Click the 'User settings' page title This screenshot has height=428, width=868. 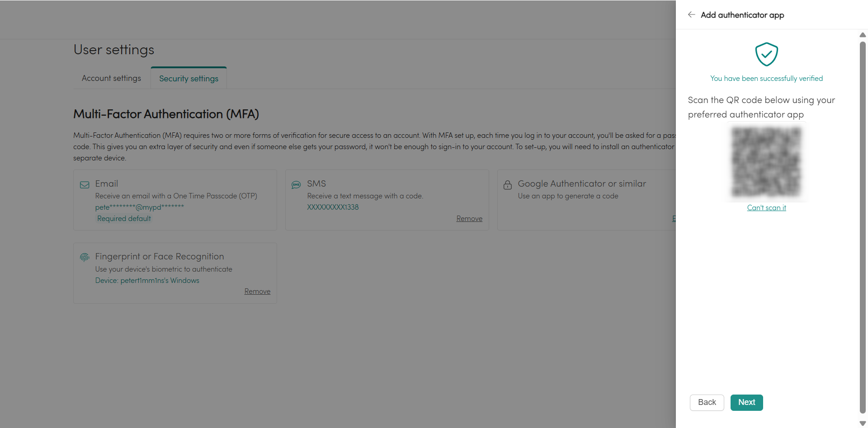click(114, 49)
